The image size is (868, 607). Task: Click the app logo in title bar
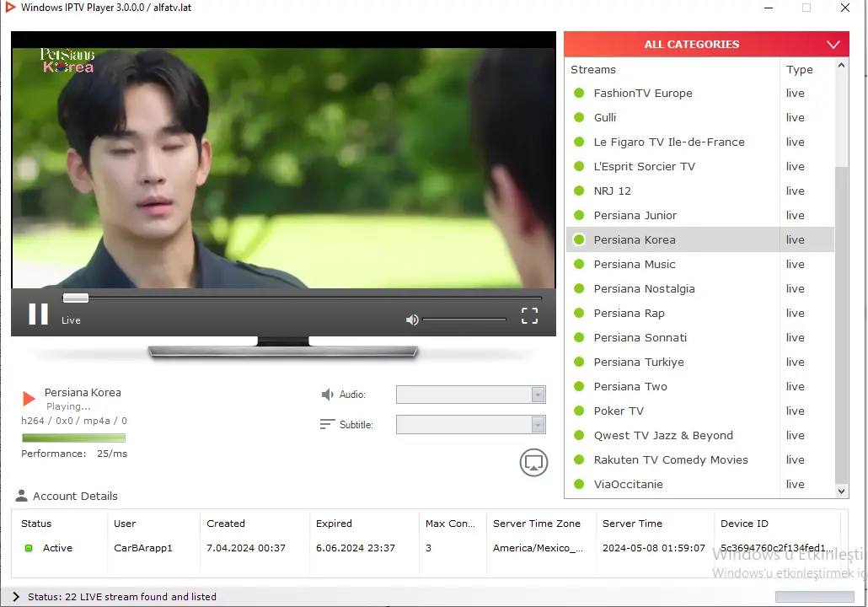(x=10, y=8)
